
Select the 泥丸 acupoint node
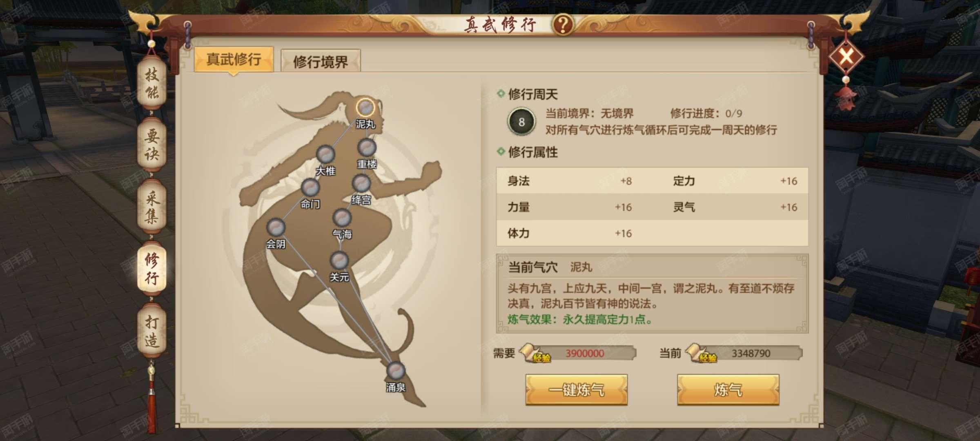(x=365, y=108)
